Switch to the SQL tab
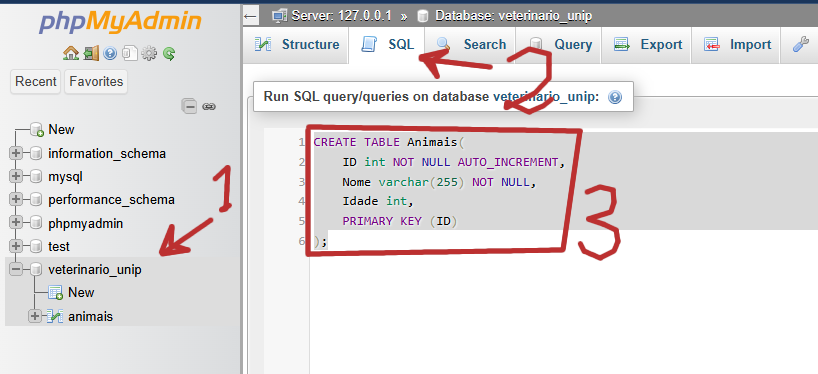 (387, 45)
